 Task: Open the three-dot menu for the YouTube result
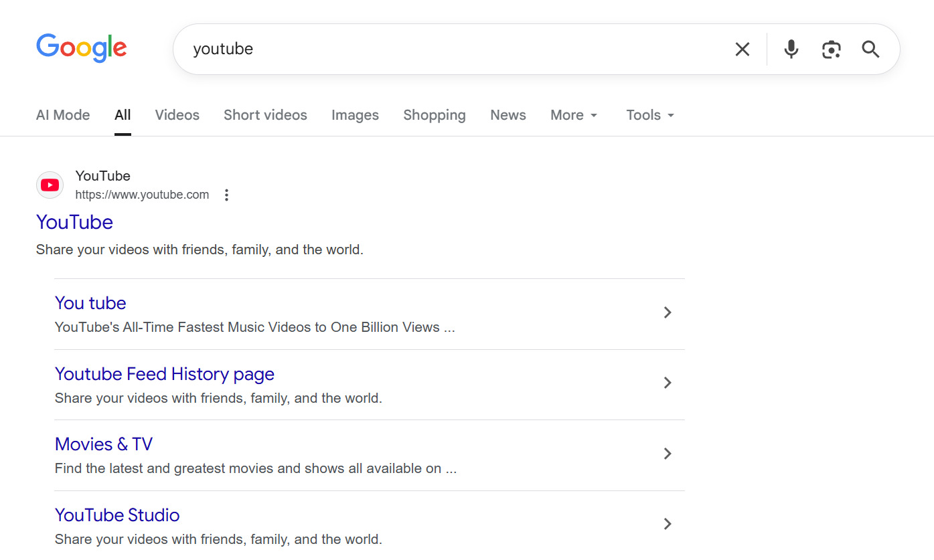(226, 195)
